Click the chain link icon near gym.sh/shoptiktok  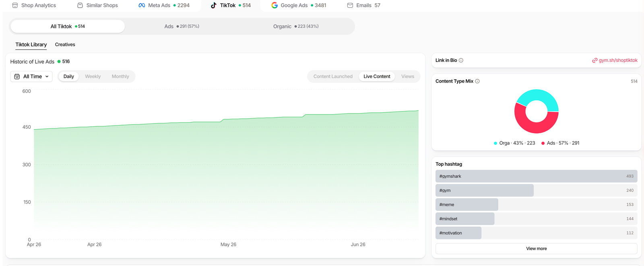point(594,60)
